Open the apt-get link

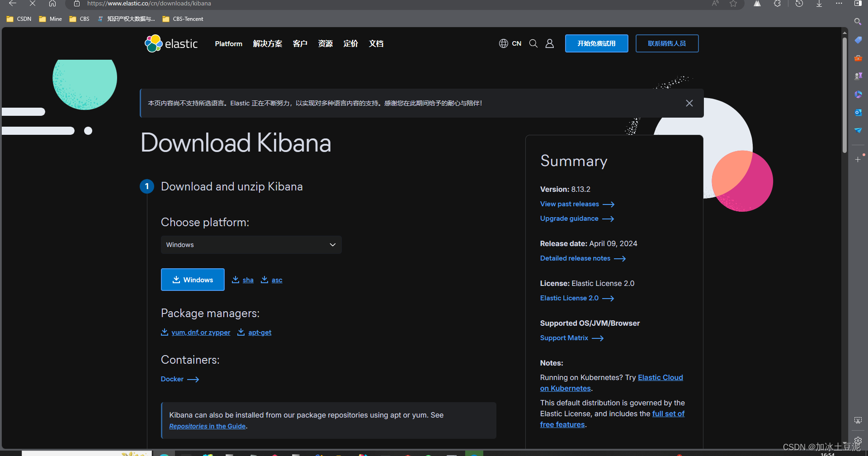259,332
